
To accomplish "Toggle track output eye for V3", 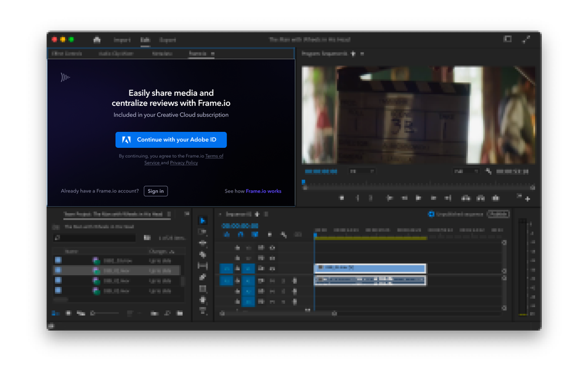I will pos(273,248).
